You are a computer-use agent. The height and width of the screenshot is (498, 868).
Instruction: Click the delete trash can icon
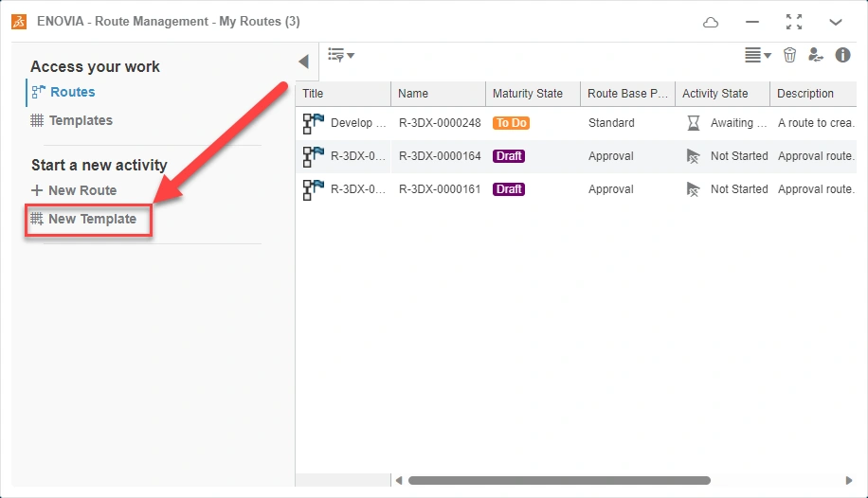pyautogui.click(x=789, y=55)
